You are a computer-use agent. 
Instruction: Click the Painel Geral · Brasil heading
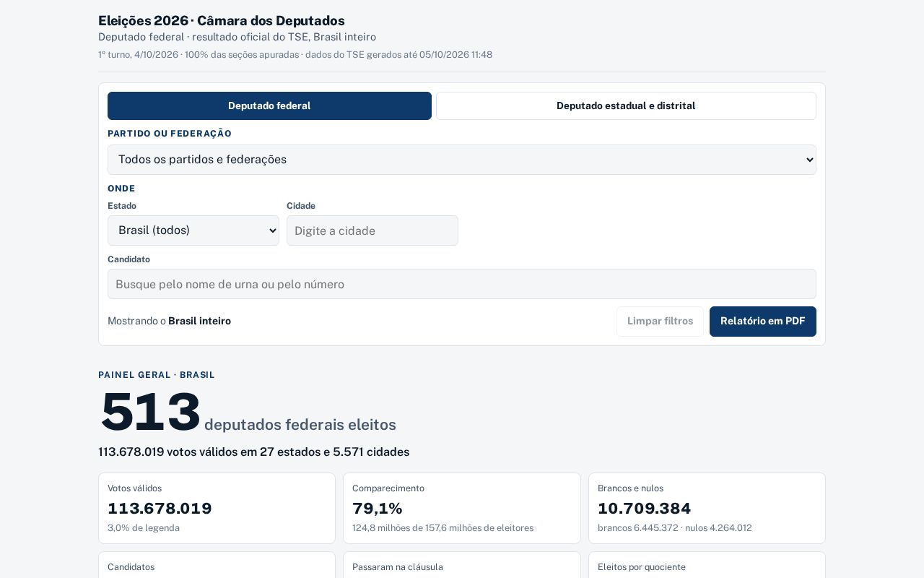coord(157,375)
